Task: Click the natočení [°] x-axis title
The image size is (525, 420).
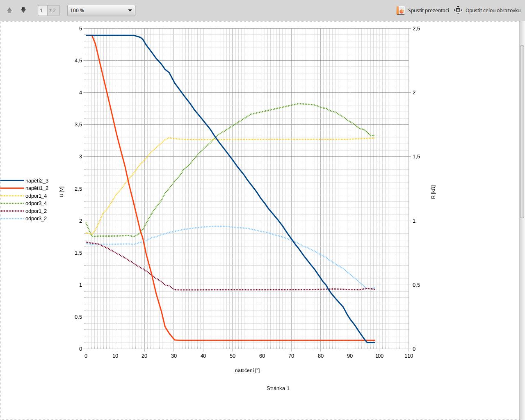Action: click(247, 370)
